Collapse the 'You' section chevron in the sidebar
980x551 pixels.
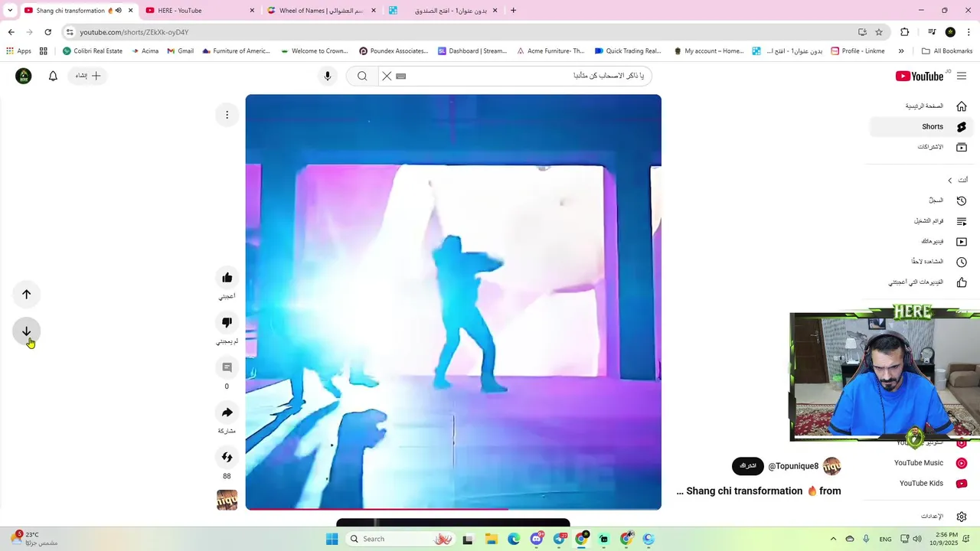[950, 181]
